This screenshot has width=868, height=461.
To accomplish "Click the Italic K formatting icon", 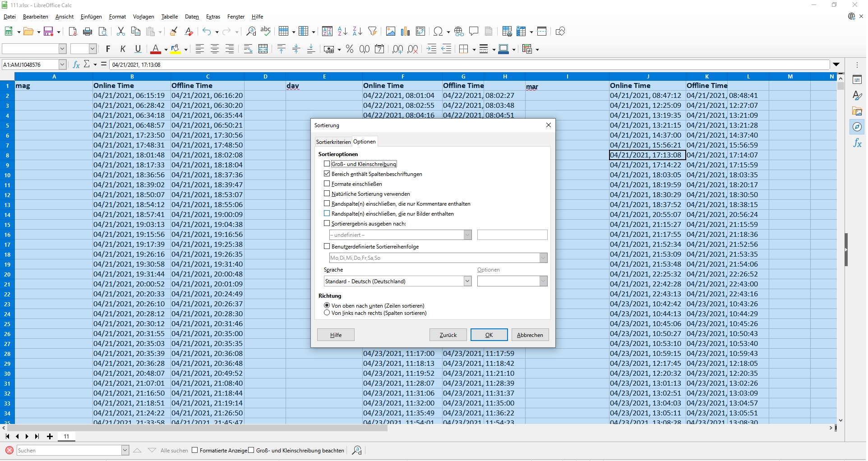I will pos(123,49).
